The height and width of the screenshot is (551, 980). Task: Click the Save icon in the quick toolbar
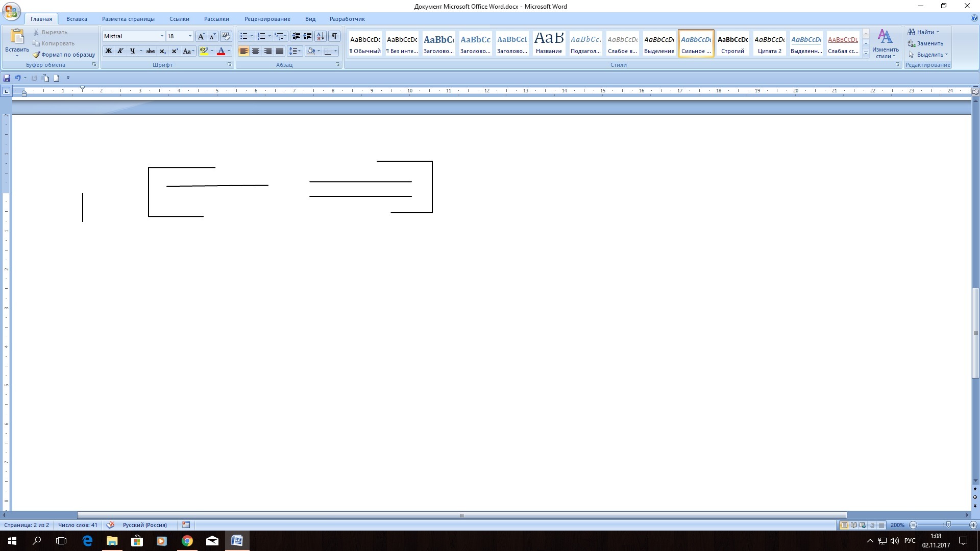pyautogui.click(x=7, y=78)
